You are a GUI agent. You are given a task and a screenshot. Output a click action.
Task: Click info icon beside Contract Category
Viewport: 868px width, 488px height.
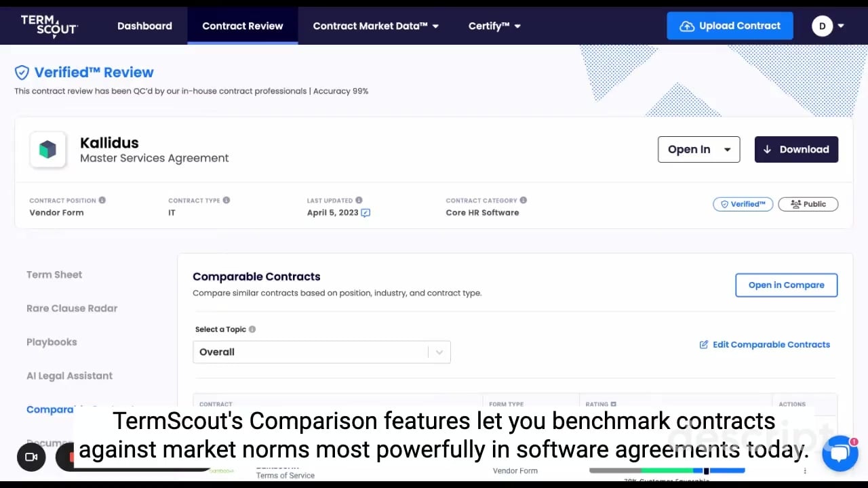[523, 201]
